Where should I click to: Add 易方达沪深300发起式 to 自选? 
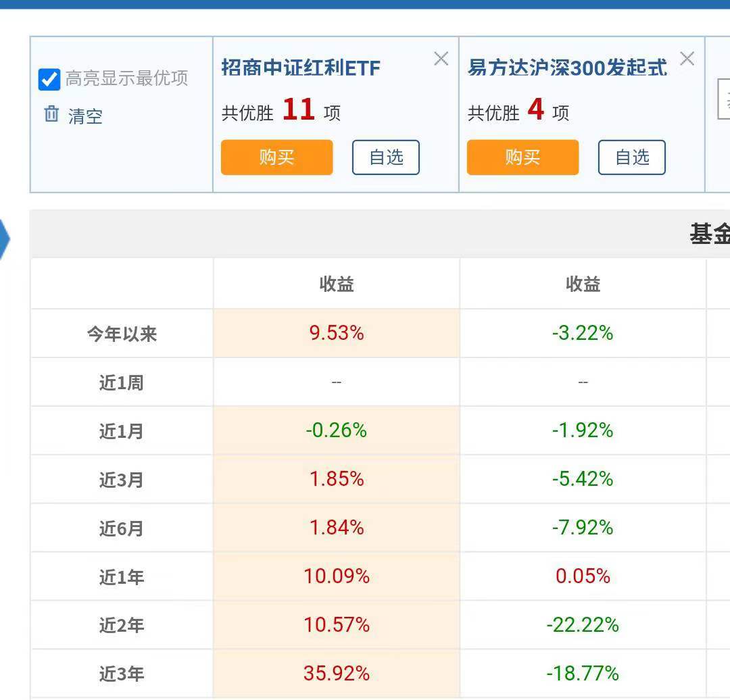tap(631, 157)
